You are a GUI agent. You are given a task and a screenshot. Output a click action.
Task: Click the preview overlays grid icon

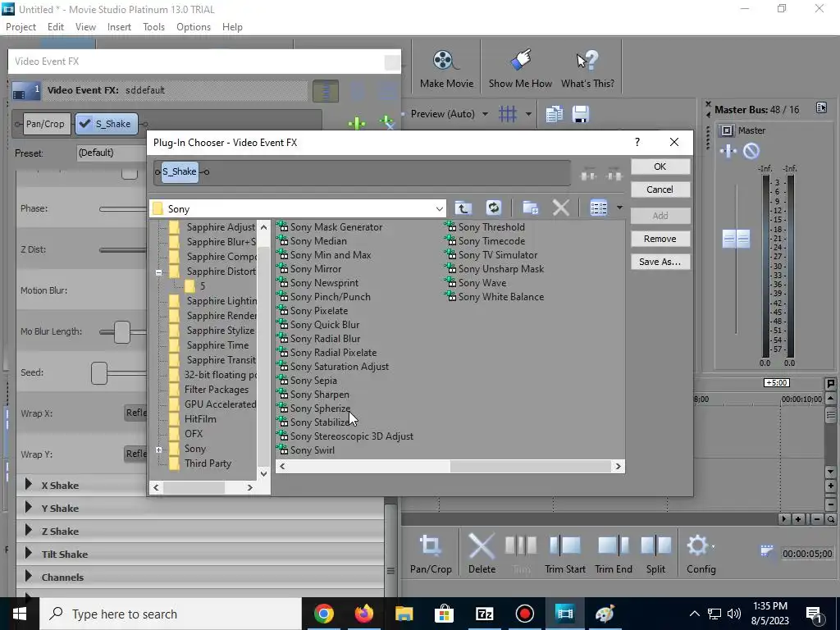[507, 113]
